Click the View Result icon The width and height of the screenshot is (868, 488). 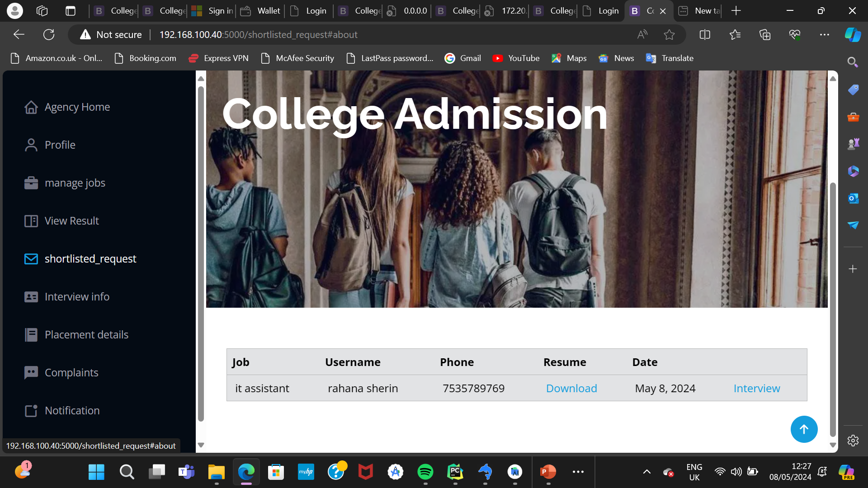31,221
